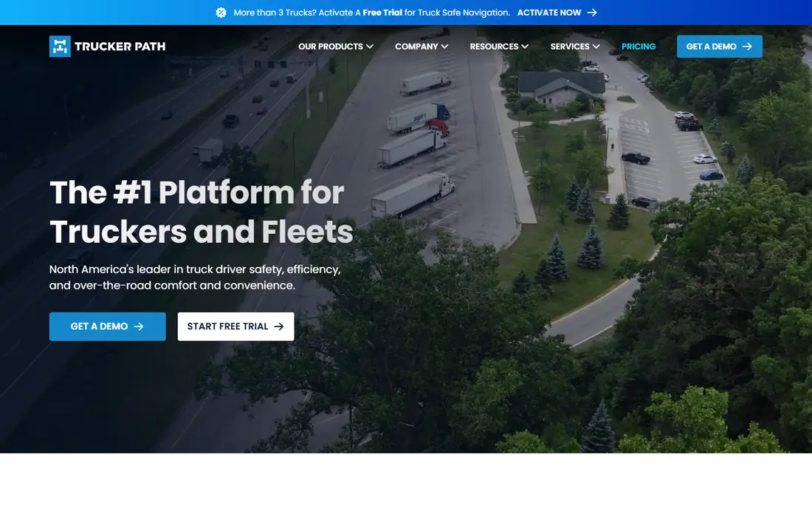Click the arrow next to ACTIVATE NOW
Image resolution: width=812 pixels, height=508 pixels.
(592, 13)
